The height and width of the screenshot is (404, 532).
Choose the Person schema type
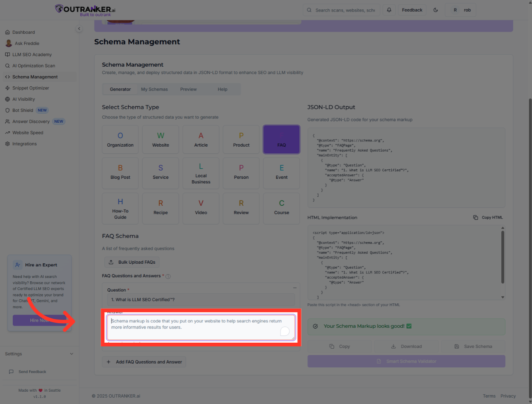[241, 173]
